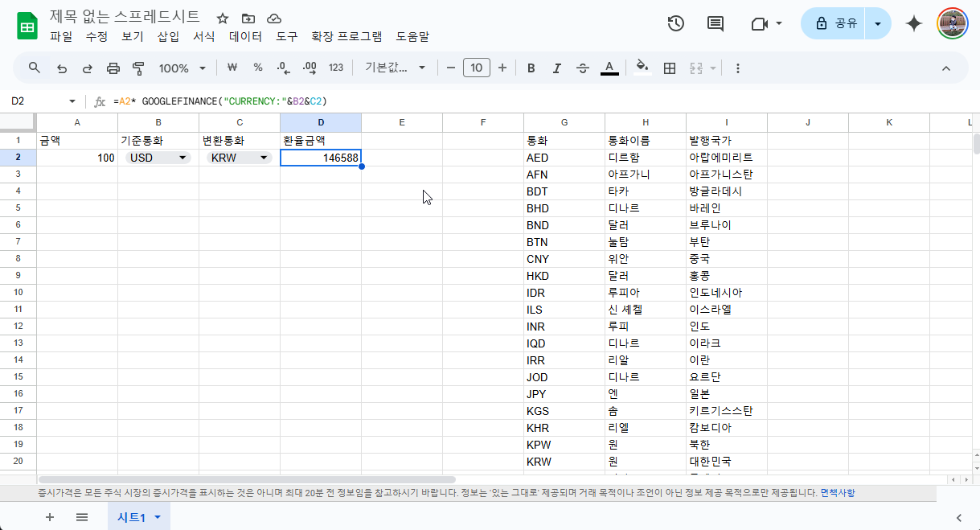The height and width of the screenshot is (530, 980).
Task: Add a new sheet with the plus button
Action: coord(50,517)
